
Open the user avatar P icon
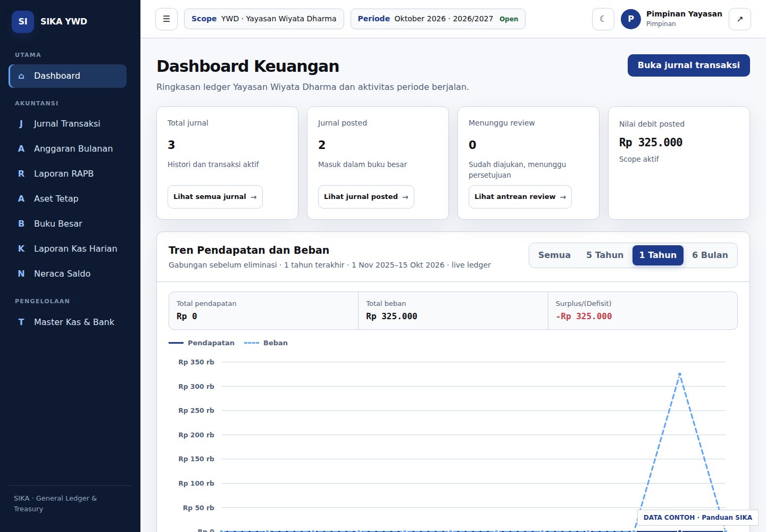coord(631,19)
